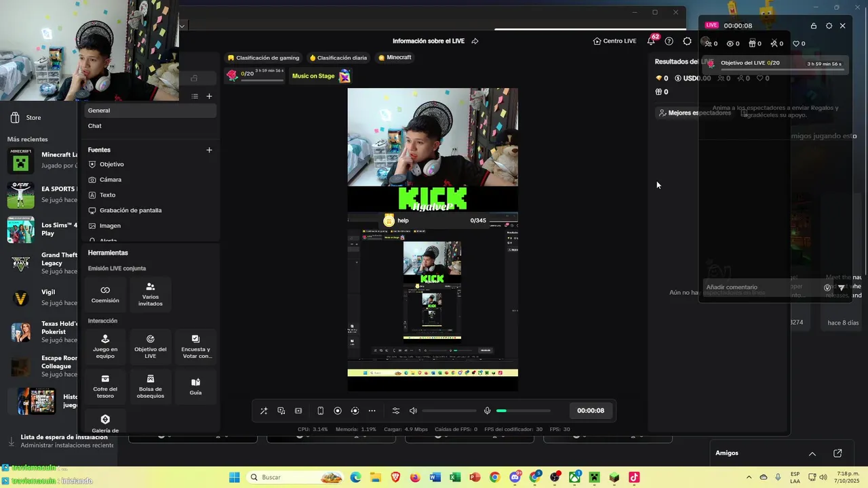Screen dimensions: 868x488
Task: Pop out the Amigos panel
Action: tap(837, 453)
